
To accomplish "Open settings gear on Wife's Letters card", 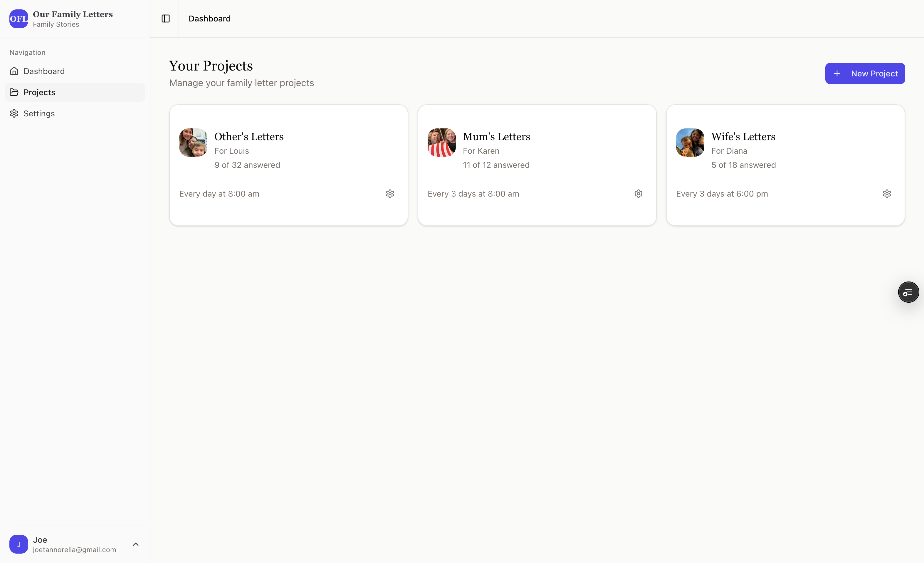I will coord(886,194).
